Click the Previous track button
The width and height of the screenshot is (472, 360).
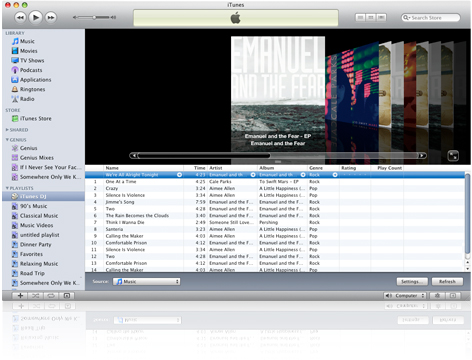20,17
